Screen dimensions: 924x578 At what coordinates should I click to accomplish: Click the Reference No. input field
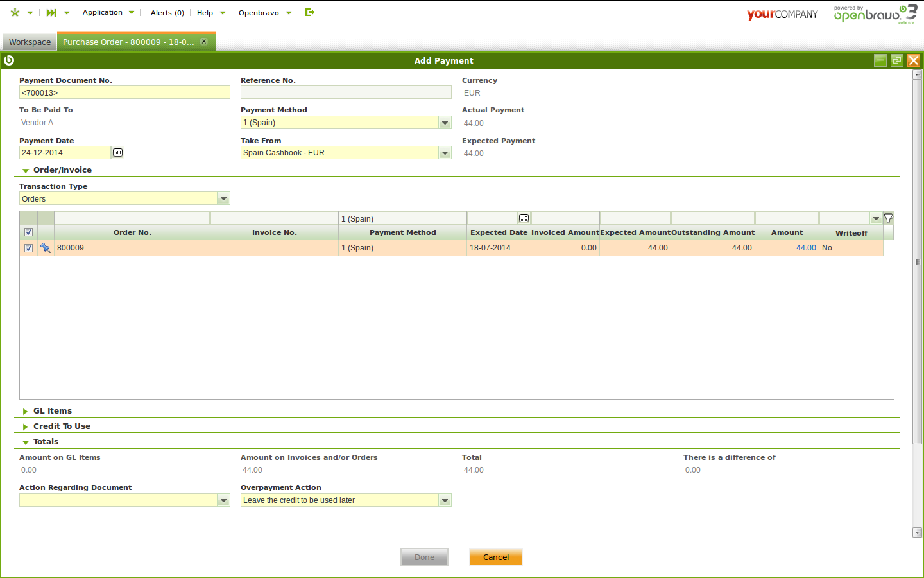point(346,92)
